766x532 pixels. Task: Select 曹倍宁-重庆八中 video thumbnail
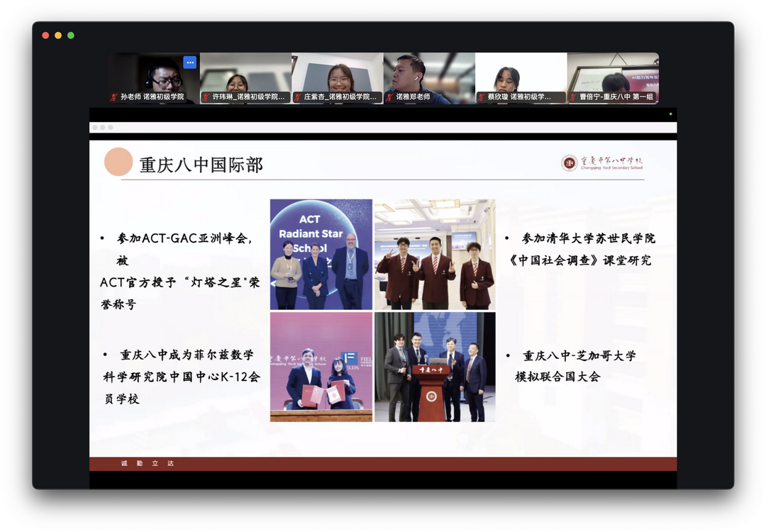click(x=613, y=74)
